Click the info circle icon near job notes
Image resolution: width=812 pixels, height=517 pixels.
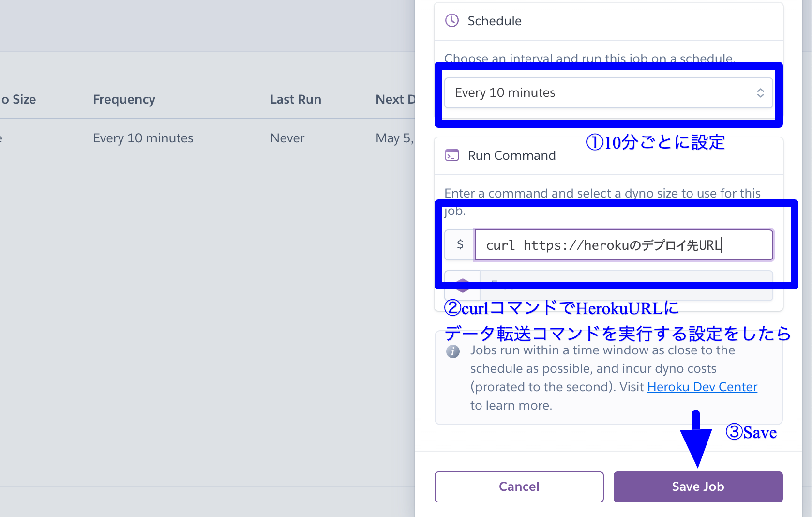[x=453, y=351]
